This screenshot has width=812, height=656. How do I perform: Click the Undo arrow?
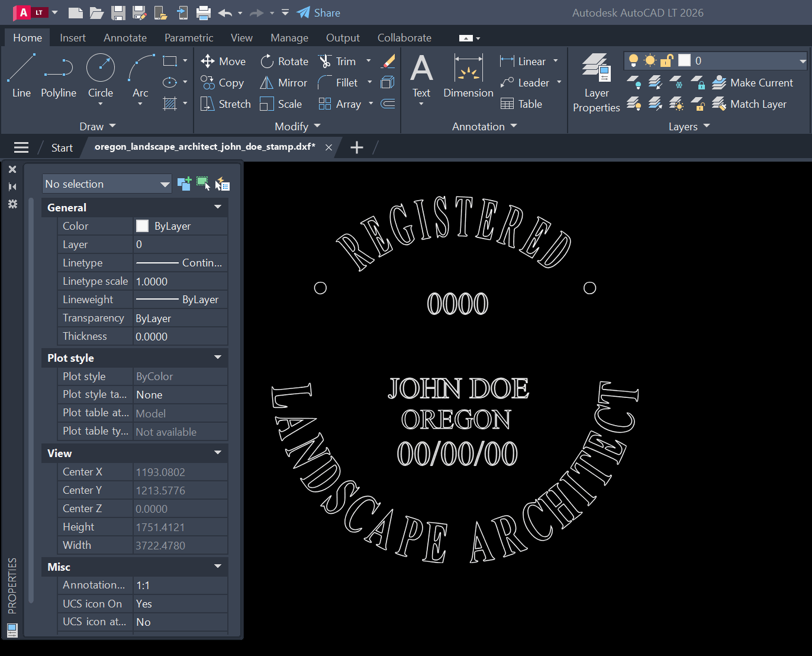click(x=225, y=12)
